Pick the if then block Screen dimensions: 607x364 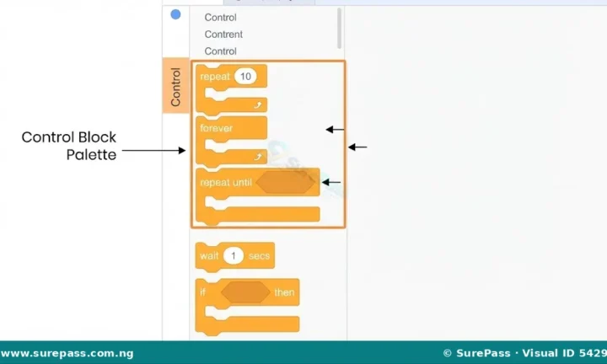(247, 307)
